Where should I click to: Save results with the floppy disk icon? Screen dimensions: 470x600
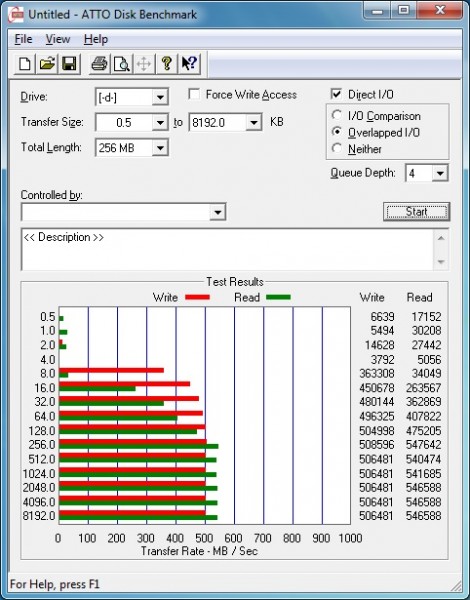pos(69,64)
